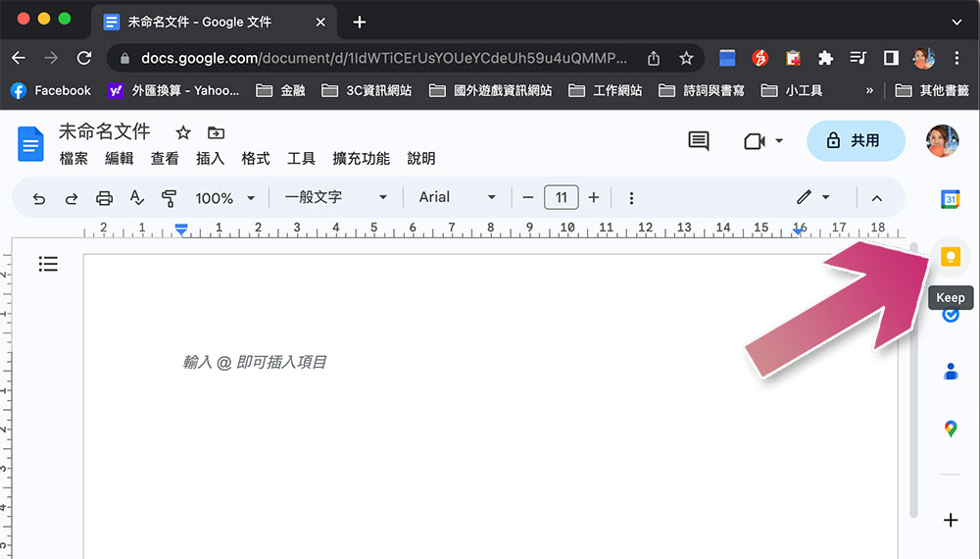Click the print icon in toolbar
Viewport: 980px width, 559px height.
coord(105,198)
